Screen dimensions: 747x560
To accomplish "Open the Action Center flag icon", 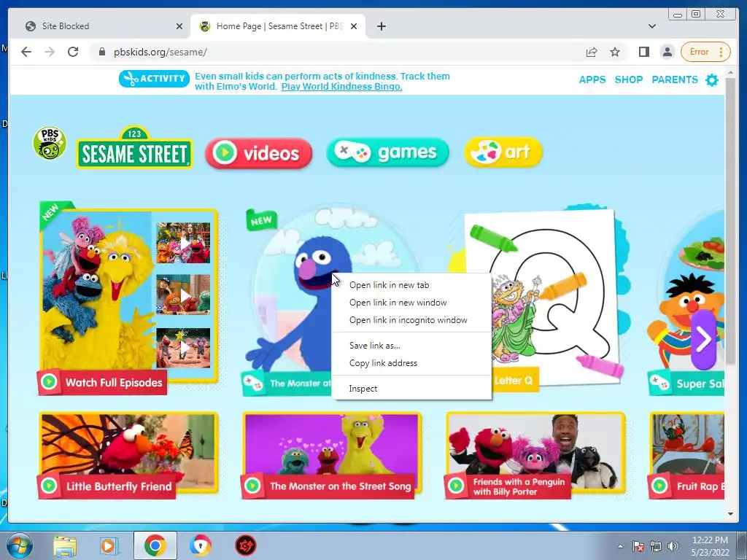I will click(638, 546).
